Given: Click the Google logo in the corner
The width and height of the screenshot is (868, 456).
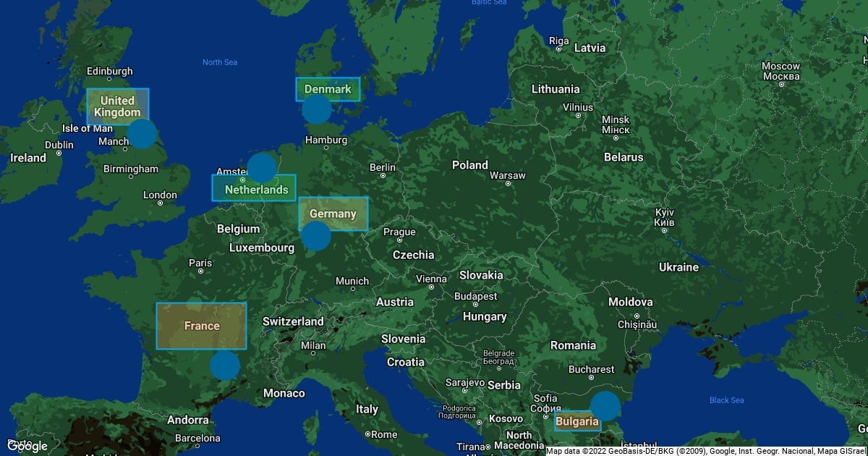Looking at the screenshot, I should 27,446.
